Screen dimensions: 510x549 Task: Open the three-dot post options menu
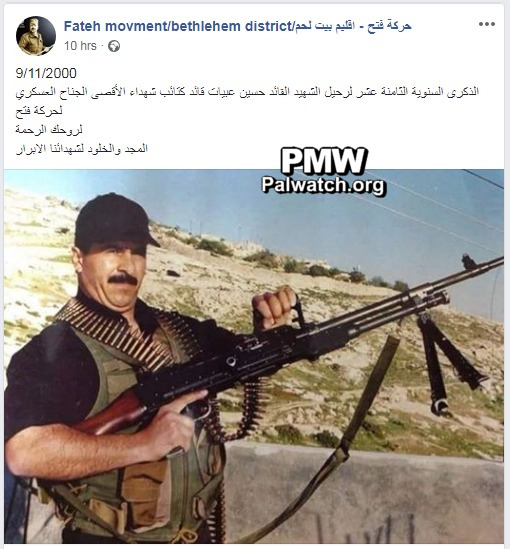pyautogui.click(x=487, y=24)
